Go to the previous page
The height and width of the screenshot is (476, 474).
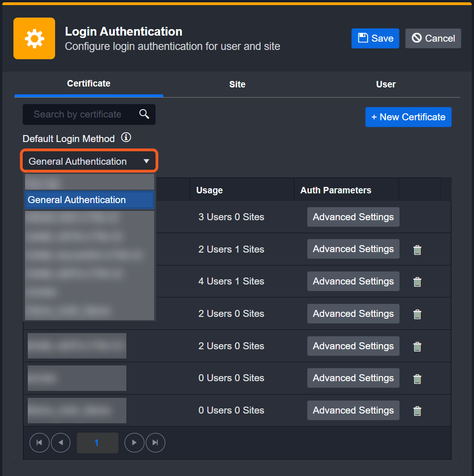pos(61,443)
